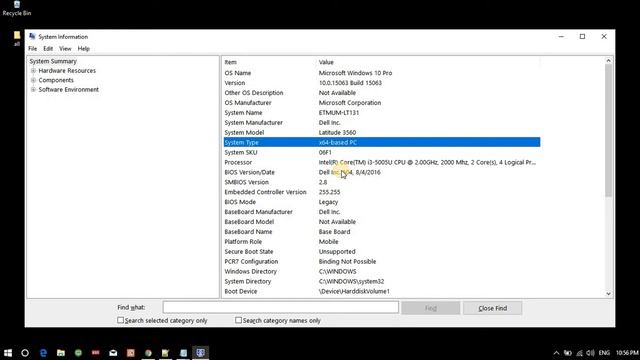
Task: Enable Search selected category only checkbox
Action: tap(120, 320)
